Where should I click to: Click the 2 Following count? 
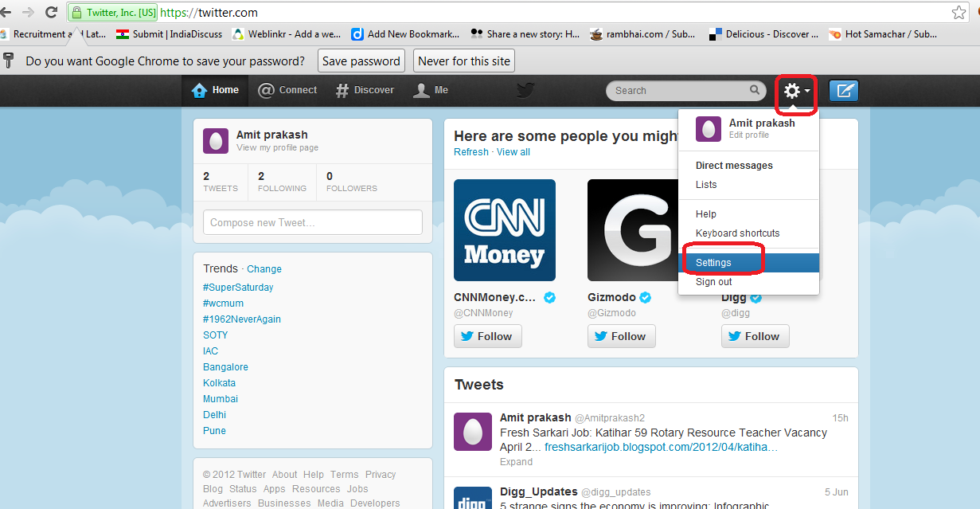(x=282, y=182)
